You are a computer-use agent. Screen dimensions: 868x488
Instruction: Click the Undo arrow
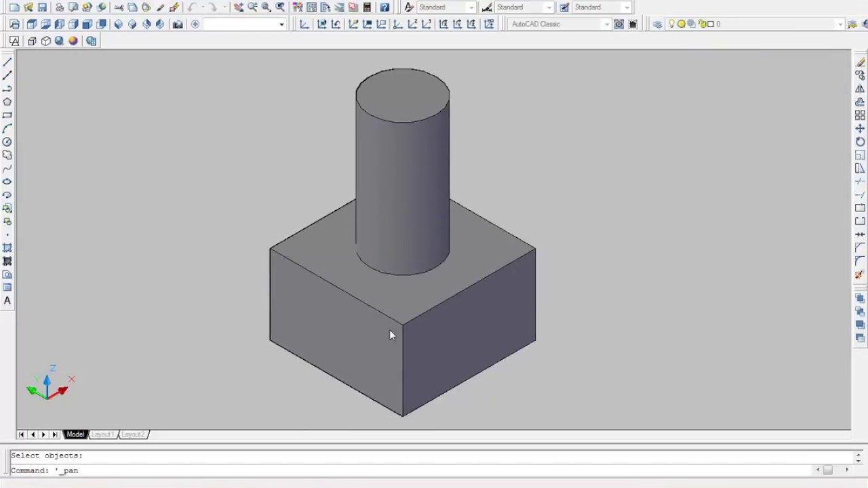pyautogui.click(x=191, y=7)
